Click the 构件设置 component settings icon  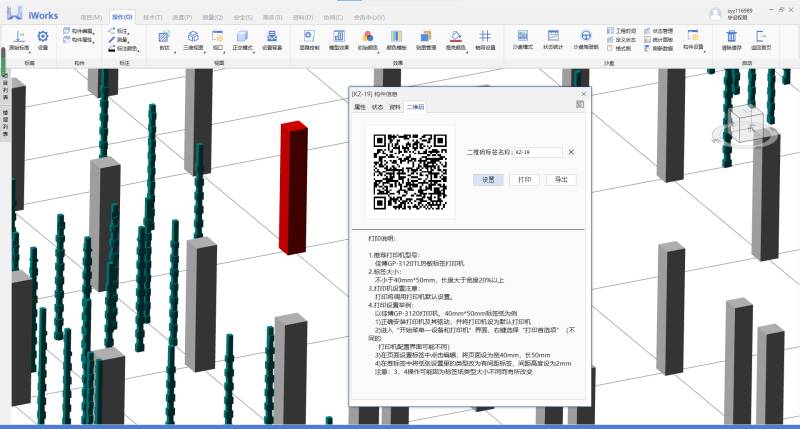[x=693, y=36]
